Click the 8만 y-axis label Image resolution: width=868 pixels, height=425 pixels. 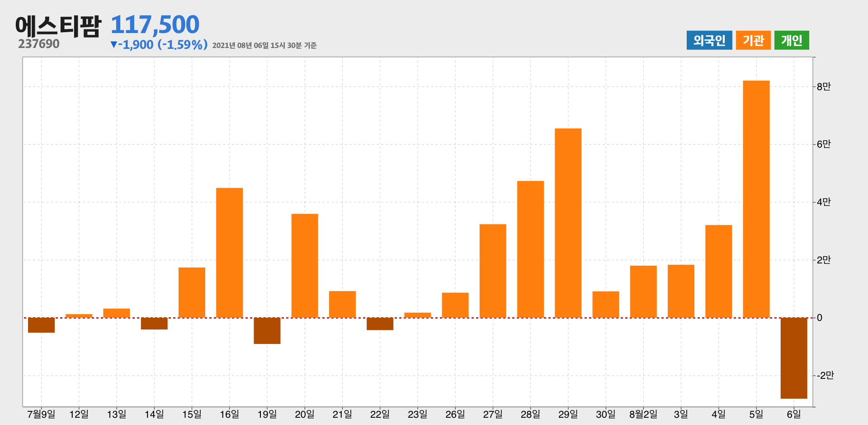[x=824, y=86]
